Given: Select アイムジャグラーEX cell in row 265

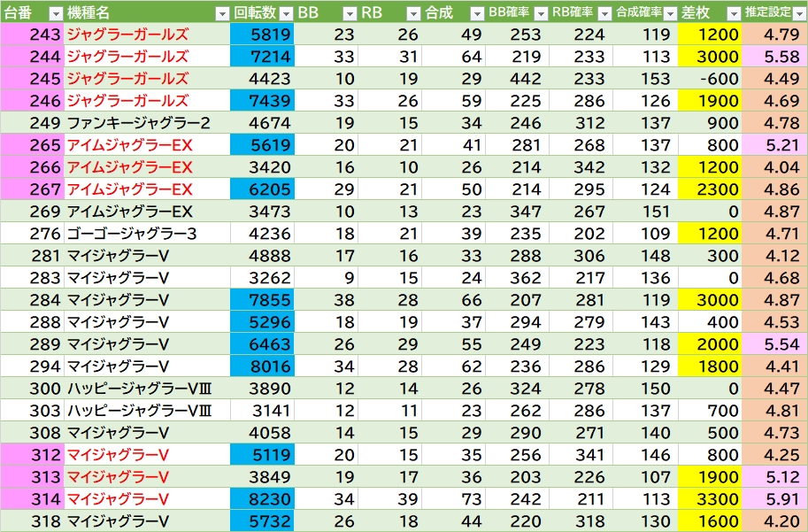Looking at the screenshot, I should coord(147,145).
